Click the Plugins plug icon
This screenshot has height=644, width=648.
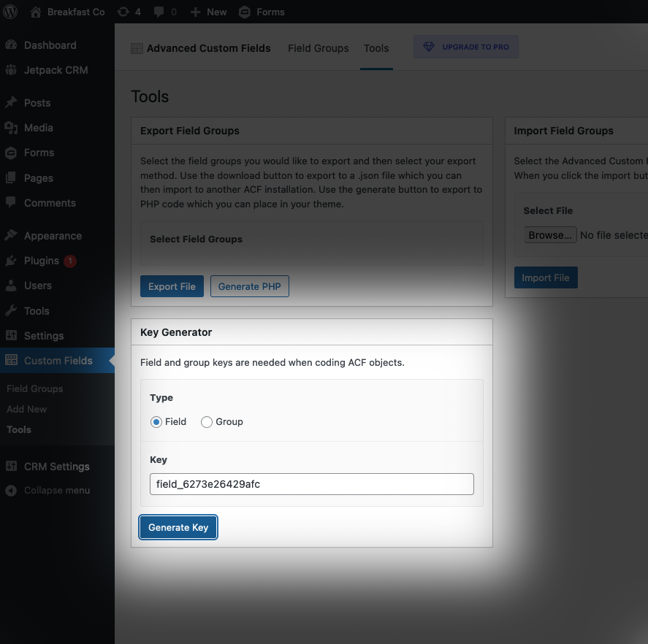tap(11, 261)
